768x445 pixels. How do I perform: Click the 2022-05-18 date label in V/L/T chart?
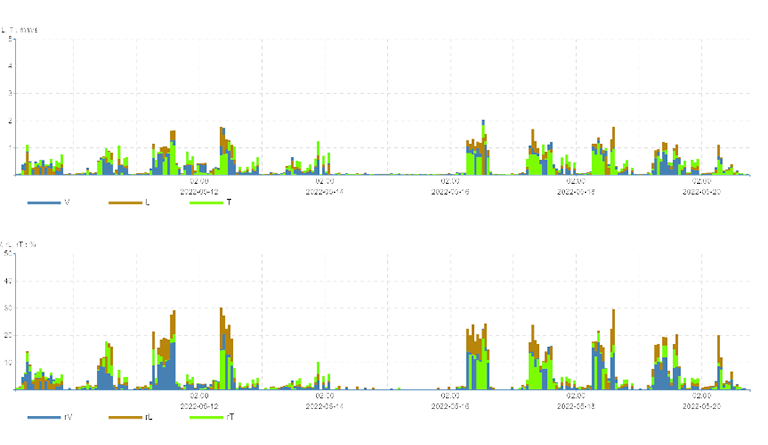pyautogui.click(x=576, y=192)
